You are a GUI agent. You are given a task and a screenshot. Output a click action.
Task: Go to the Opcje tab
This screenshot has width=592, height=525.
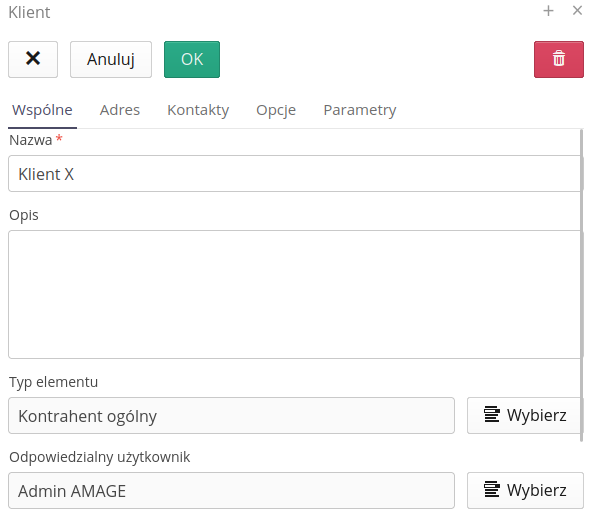point(276,110)
